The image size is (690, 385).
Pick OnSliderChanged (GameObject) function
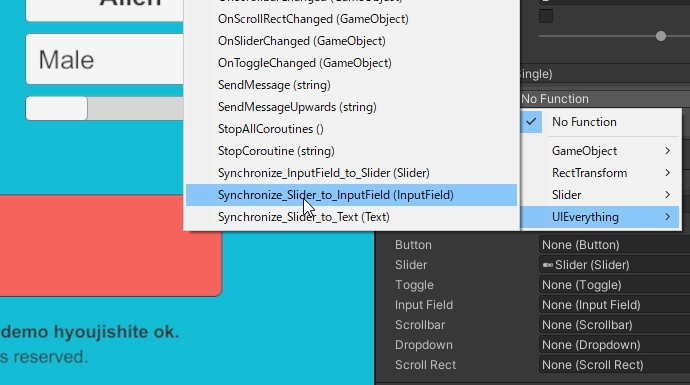[x=351, y=41]
